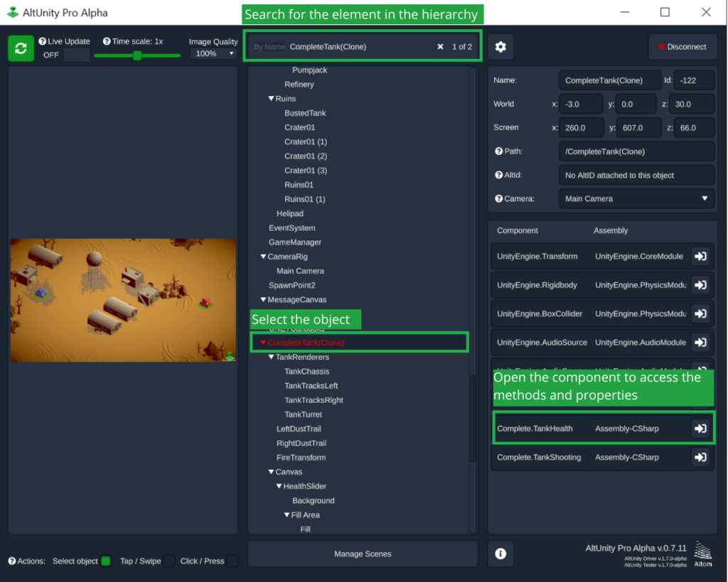Viewport: 728px width, 582px height.
Task: Click the Altom logo icon
Action: click(x=703, y=554)
